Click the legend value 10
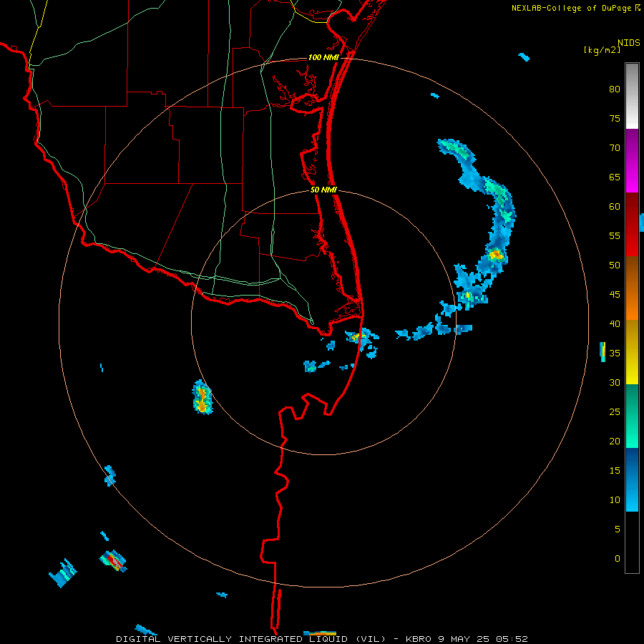Image resolution: width=644 pixels, height=644 pixels. click(x=615, y=500)
